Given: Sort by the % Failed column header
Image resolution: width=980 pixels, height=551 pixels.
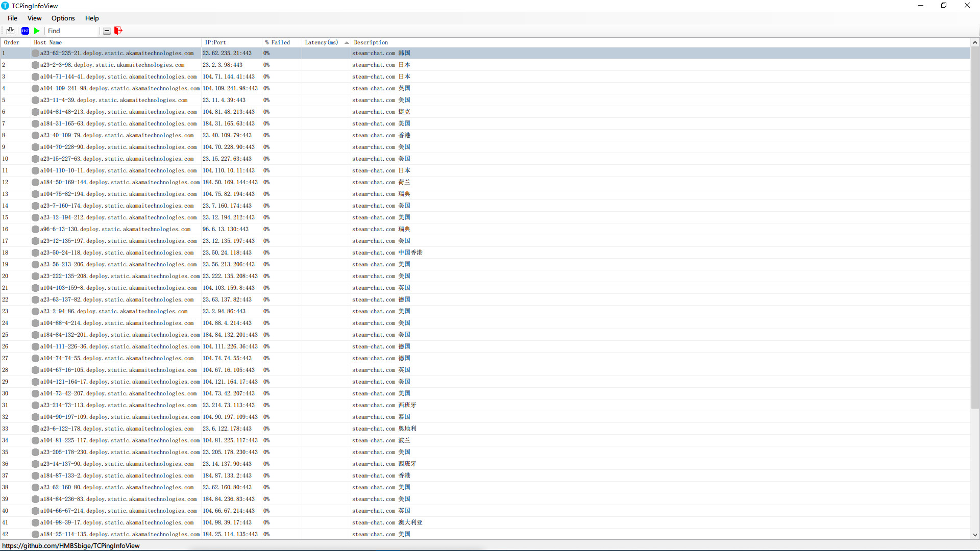Looking at the screenshot, I should 278,42.
